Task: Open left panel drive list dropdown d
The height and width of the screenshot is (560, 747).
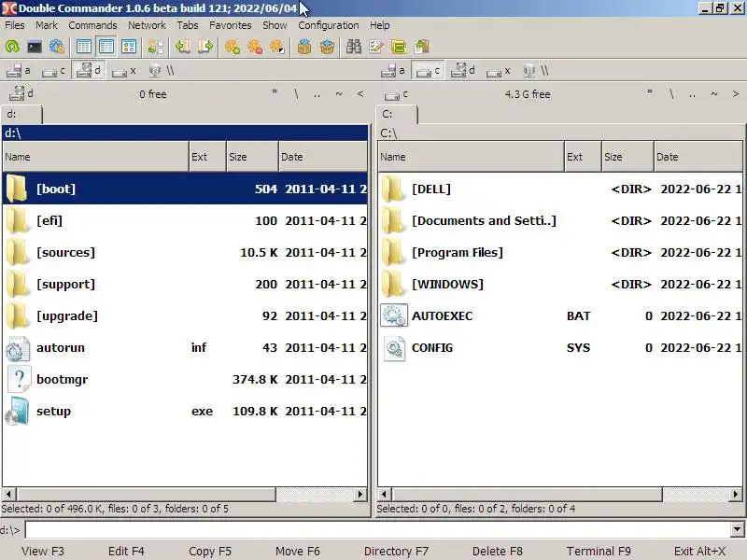Action: tap(21, 94)
